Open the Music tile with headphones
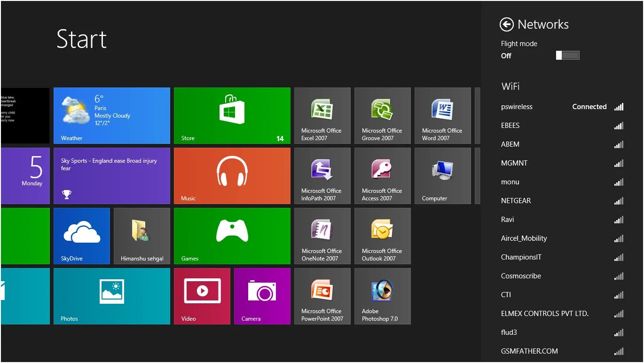This screenshot has width=644, height=363. click(x=232, y=176)
